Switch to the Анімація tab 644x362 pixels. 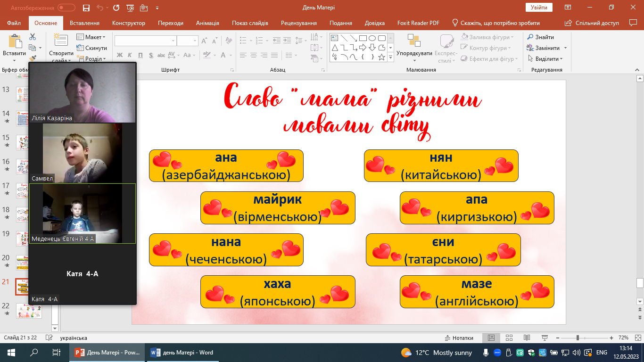(x=207, y=23)
